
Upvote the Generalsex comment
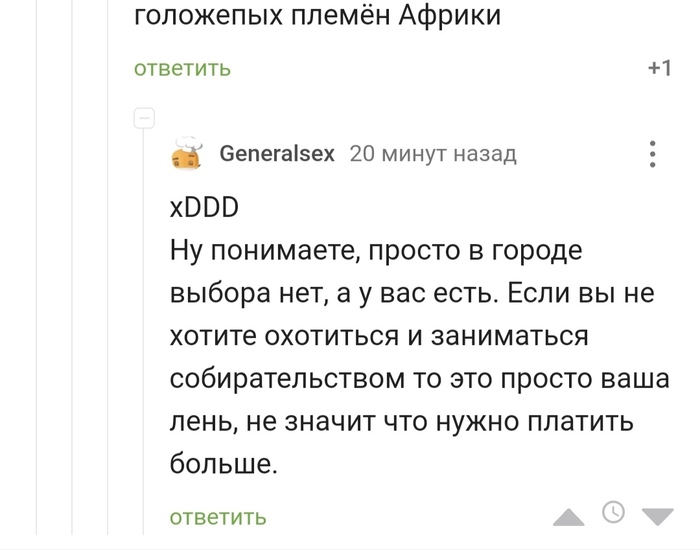click(569, 516)
